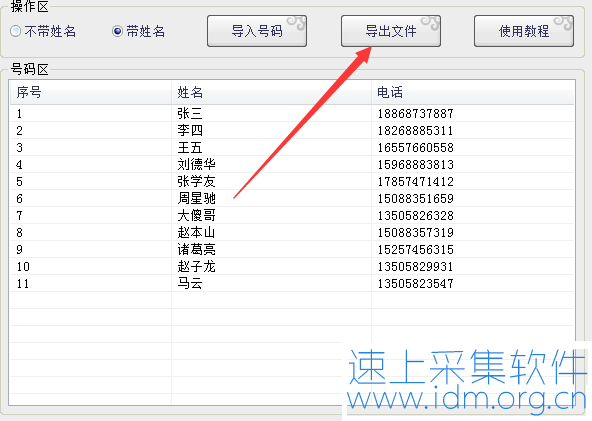Click phone number 16557660558
This screenshot has height=421, width=592.
[x=415, y=147]
